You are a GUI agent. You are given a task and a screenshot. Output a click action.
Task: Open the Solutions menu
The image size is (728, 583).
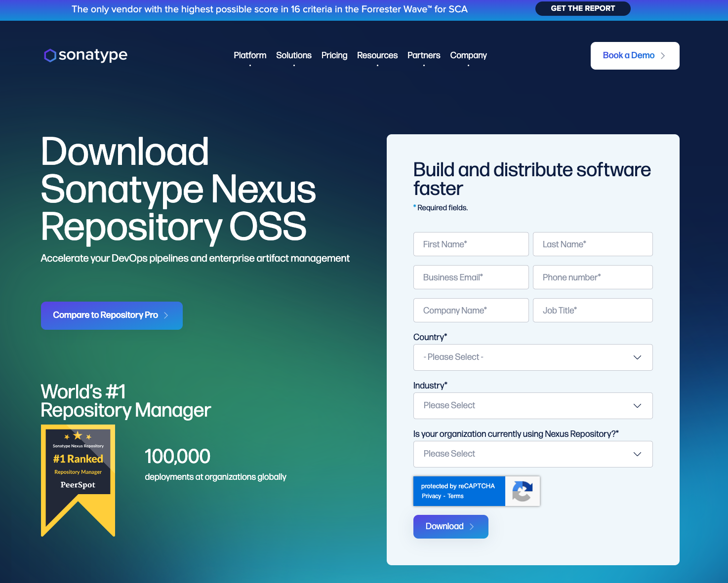tap(294, 55)
